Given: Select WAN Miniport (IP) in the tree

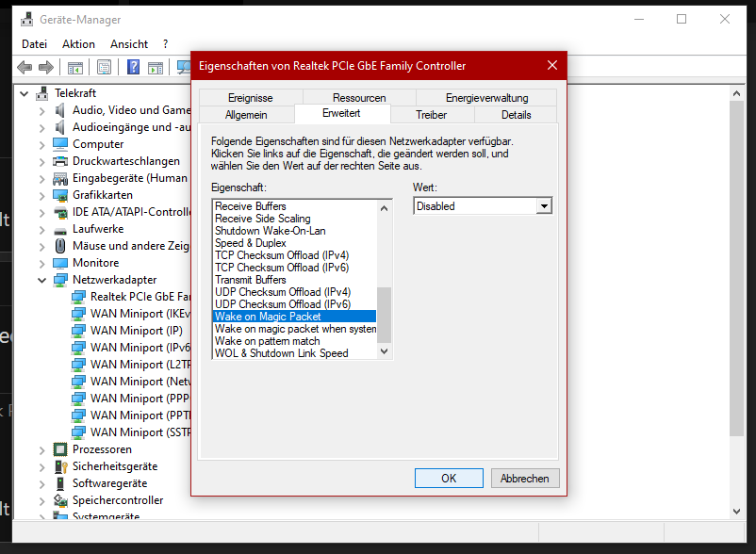Looking at the screenshot, I should [137, 331].
